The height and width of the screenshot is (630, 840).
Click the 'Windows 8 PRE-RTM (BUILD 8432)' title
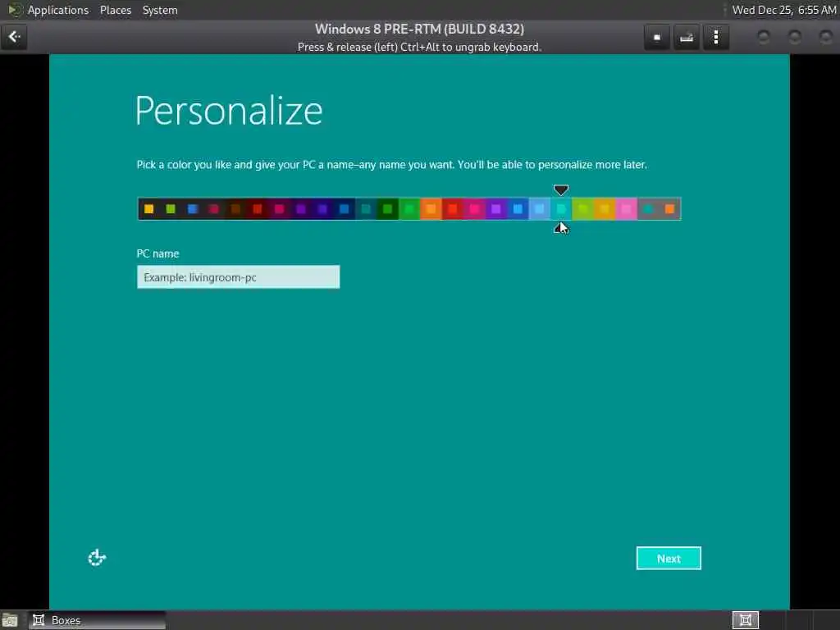tap(419, 29)
